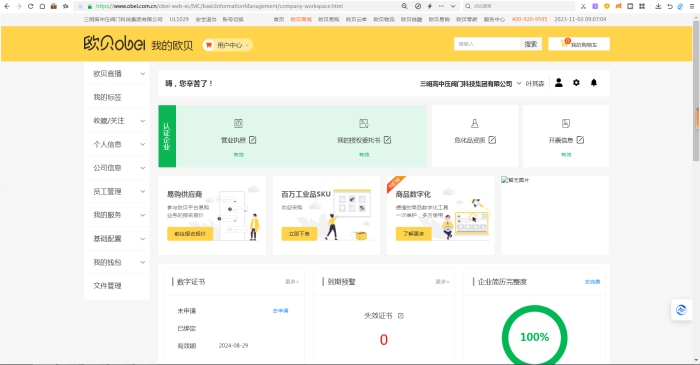
Task: Click 了解更多 on 商品数字化 card
Action: tap(413, 233)
